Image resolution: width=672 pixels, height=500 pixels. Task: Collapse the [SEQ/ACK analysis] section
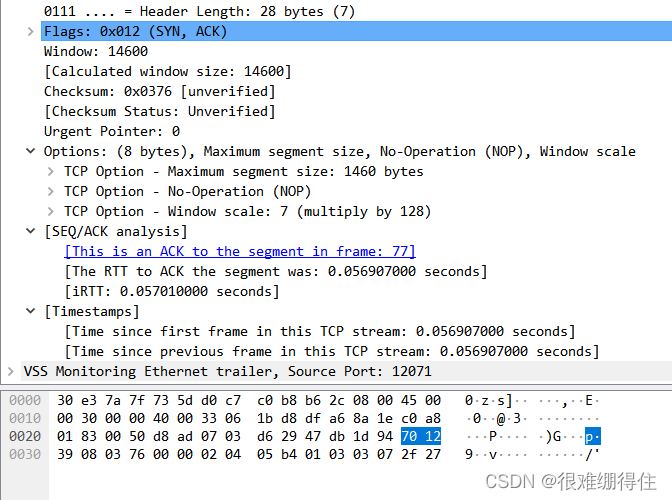click(30, 231)
